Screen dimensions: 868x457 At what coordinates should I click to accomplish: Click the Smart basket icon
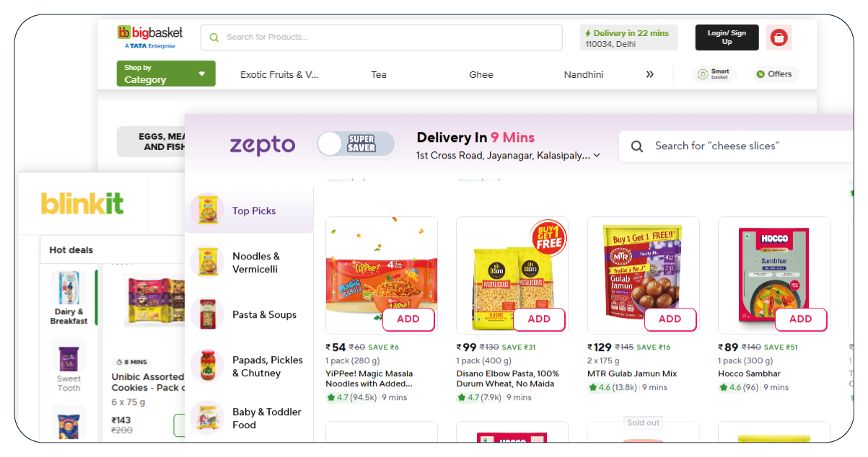click(x=703, y=74)
